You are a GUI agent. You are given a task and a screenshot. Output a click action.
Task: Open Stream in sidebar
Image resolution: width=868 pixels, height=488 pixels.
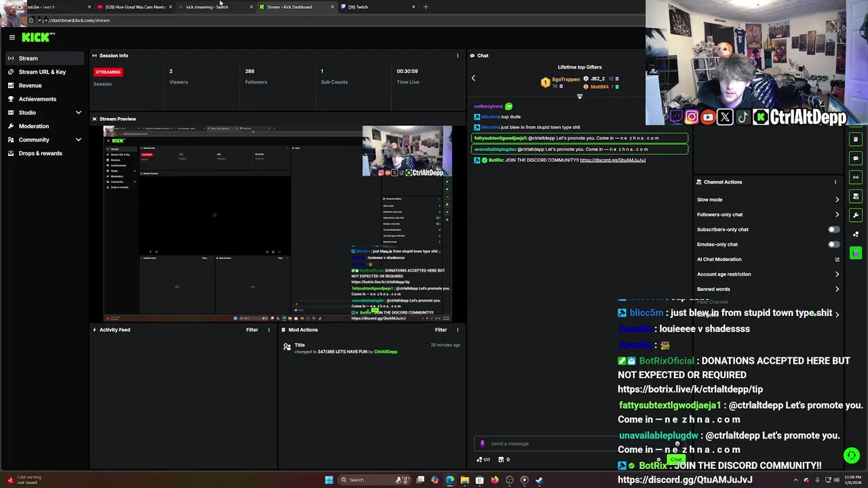(x=44, y=58)
